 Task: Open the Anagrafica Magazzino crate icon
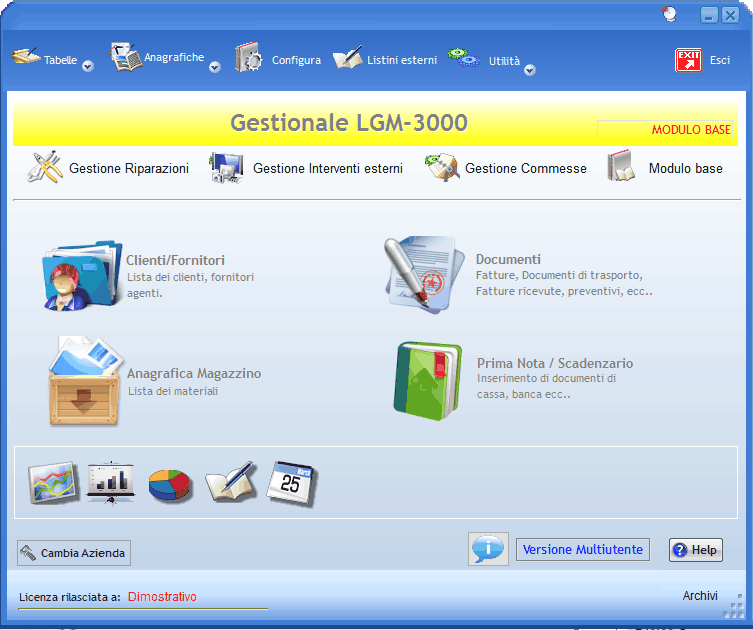click(x=85, y=381)
